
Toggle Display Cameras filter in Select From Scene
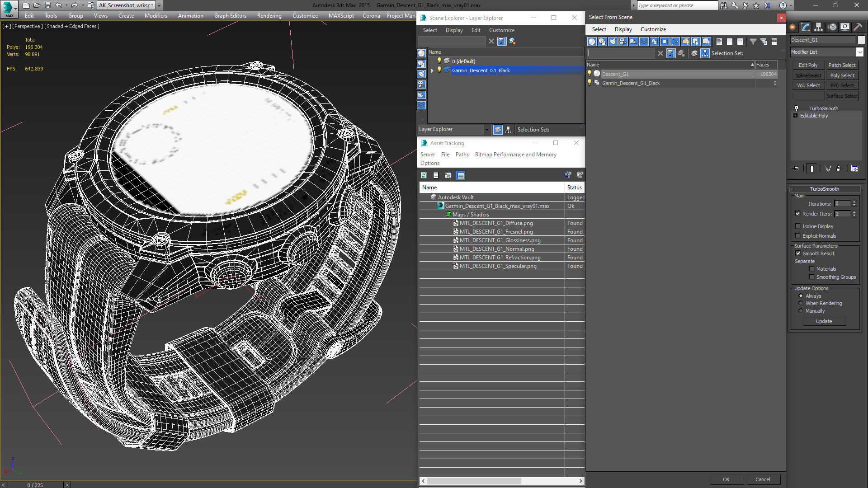623,42
